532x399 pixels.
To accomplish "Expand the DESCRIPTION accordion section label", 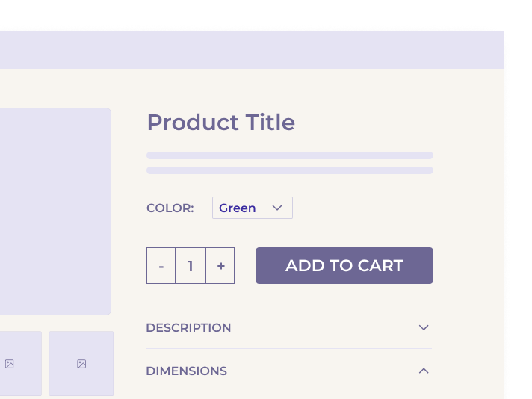I will pos(188,327).
